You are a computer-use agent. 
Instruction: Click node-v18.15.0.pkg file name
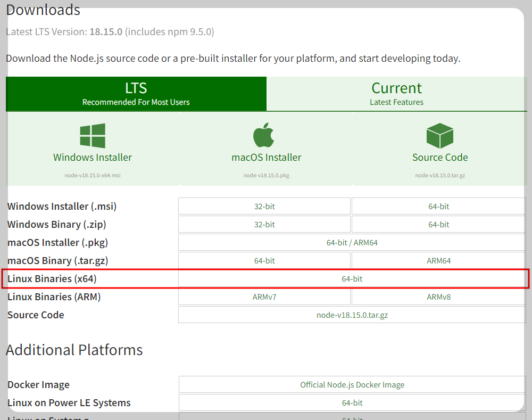click(267, 175)
